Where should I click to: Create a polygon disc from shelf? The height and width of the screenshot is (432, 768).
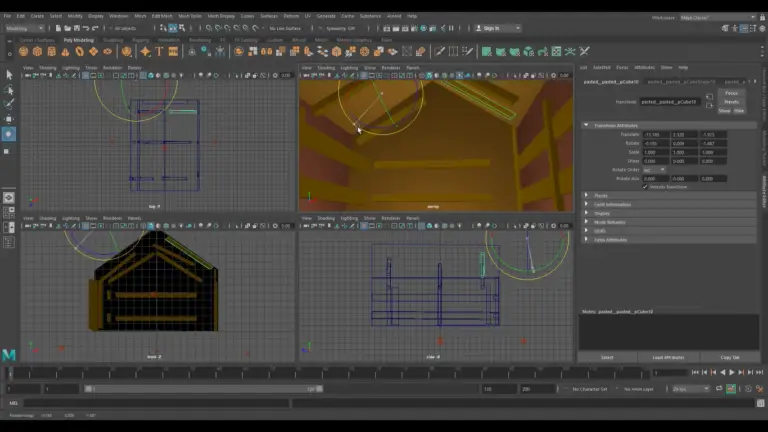[107, 51]
